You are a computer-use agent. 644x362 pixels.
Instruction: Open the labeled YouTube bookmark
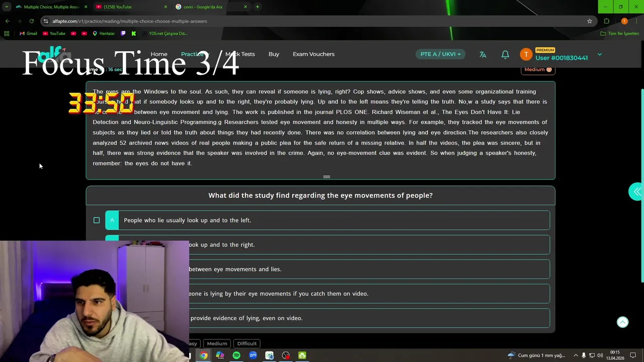54,34
